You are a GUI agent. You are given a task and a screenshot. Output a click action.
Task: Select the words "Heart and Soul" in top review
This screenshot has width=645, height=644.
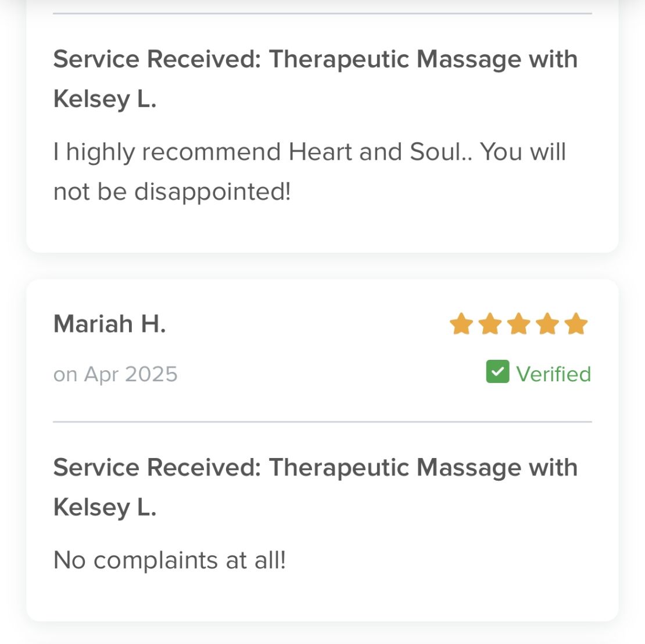tap(374, 152)
